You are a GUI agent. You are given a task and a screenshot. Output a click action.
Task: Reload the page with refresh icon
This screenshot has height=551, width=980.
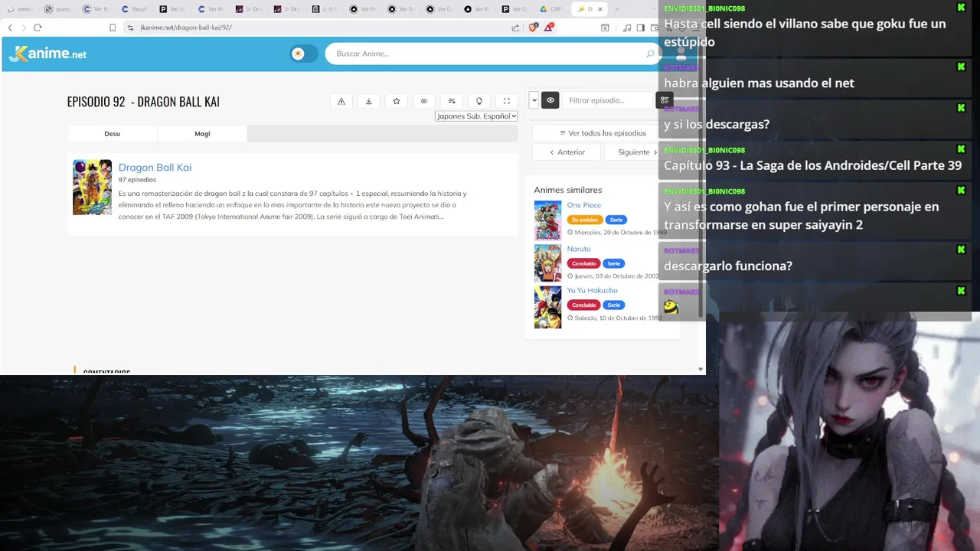coord(37,28)
